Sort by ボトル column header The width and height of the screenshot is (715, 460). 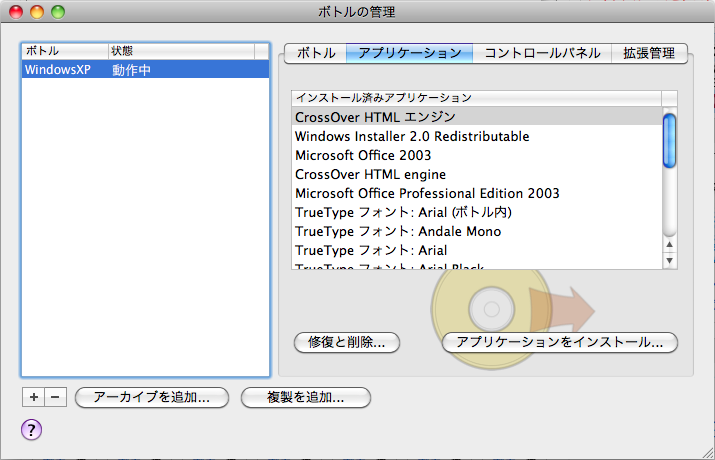point(65,51)
